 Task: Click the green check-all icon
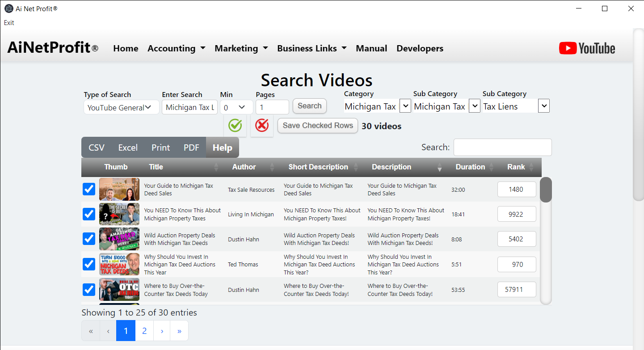click(x=235, y=126)
